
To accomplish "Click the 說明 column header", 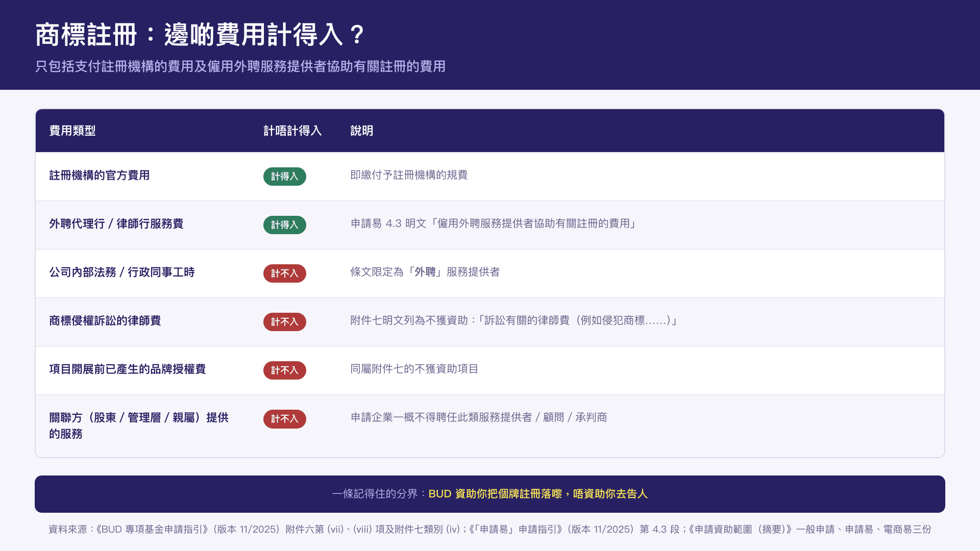I will [361, 131].
